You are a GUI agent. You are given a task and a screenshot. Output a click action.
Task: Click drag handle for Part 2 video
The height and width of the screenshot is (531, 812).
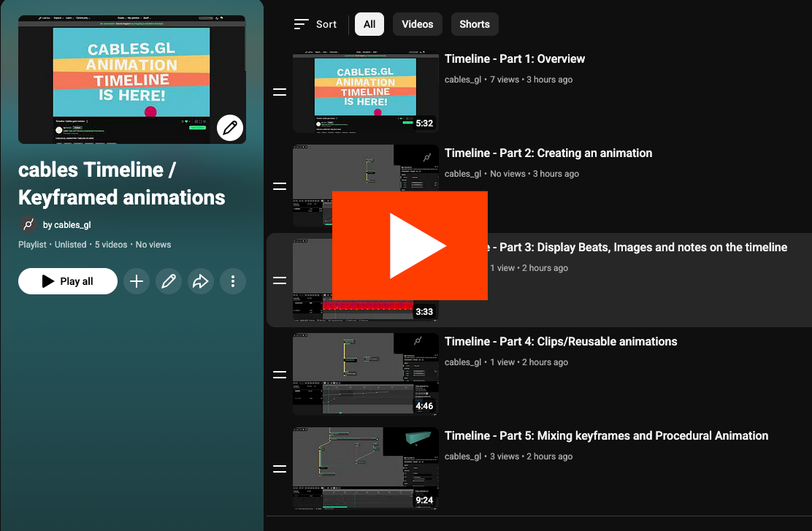coord(280,186)
